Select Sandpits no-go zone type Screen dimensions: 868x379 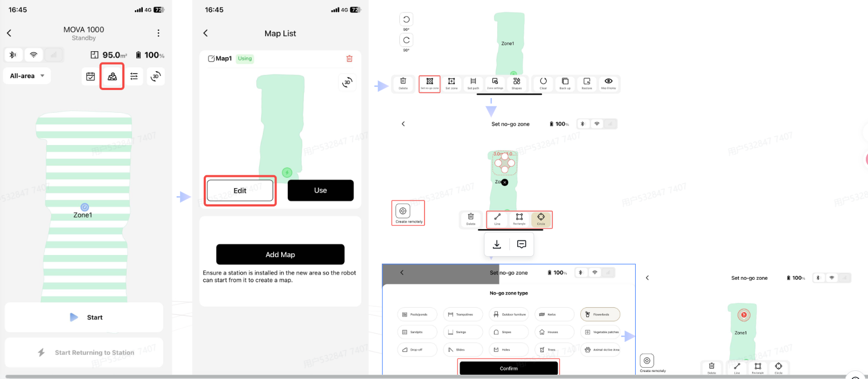(x=417, y=332)
